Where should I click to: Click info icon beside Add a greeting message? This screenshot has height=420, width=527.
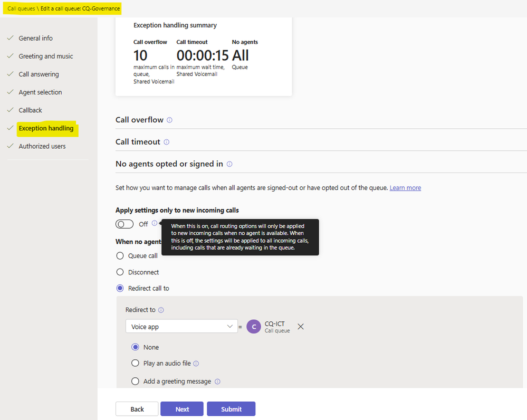coord(217,381)
